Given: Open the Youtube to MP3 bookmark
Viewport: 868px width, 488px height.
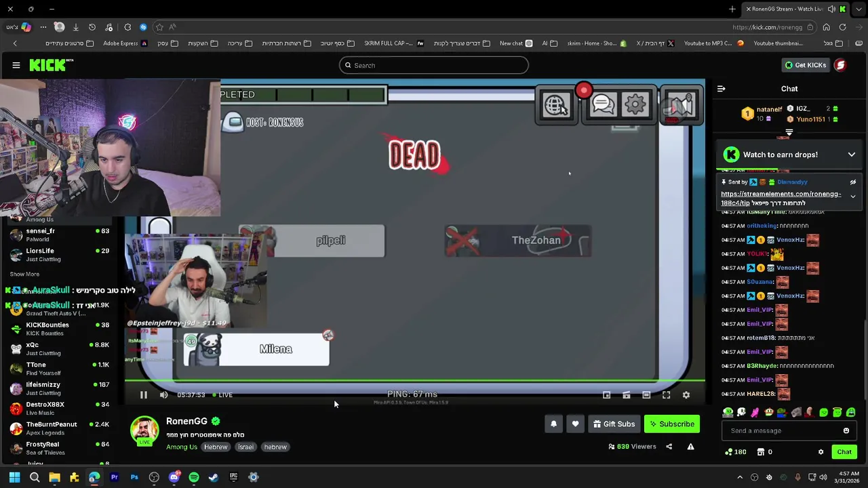Looking at the screenshot, I should tap(713, 43).
